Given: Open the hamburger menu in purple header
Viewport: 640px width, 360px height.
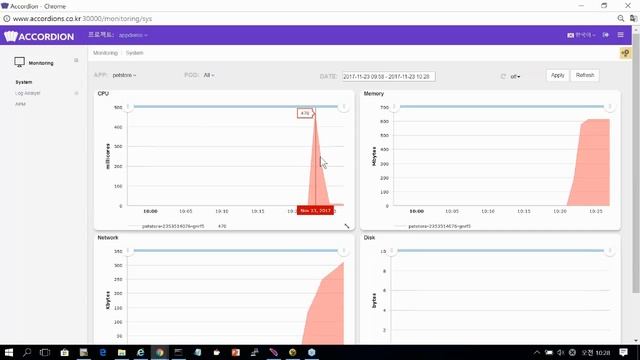Looking at the screenshot, I should [x=620, y=35].
